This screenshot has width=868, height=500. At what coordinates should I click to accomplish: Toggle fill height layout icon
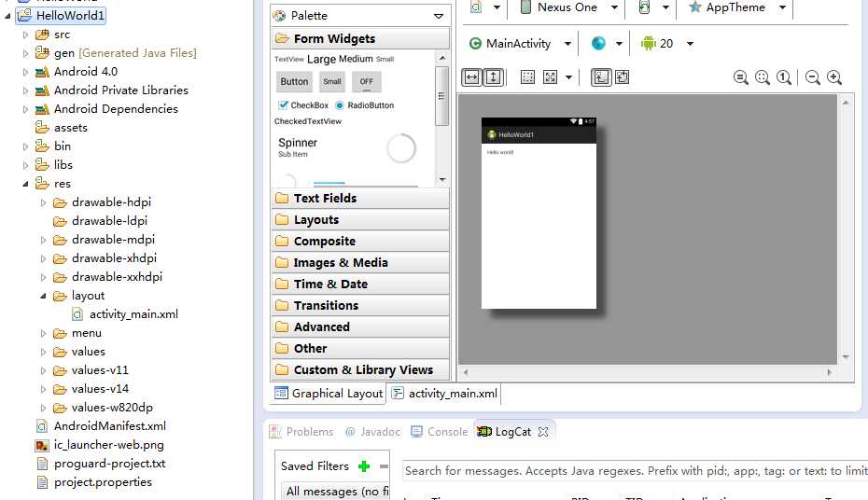[x=493, y=77]
